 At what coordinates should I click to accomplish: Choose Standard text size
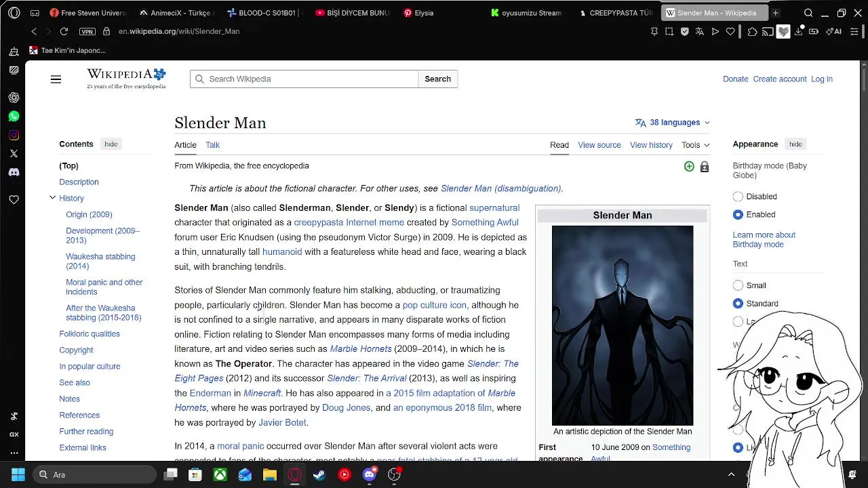coord(738,304)
